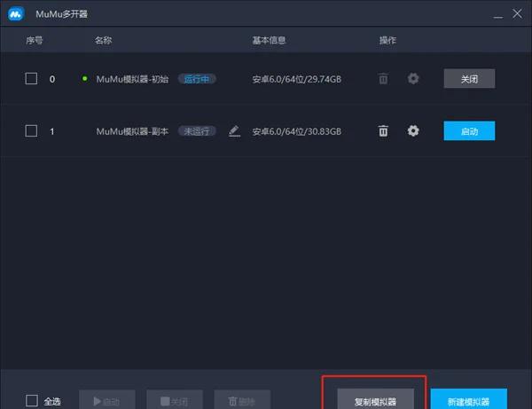532x409 pixels.
Task: Tick checkbox for emulator 0
Action: pyautogui.click(x=31, y=79)
